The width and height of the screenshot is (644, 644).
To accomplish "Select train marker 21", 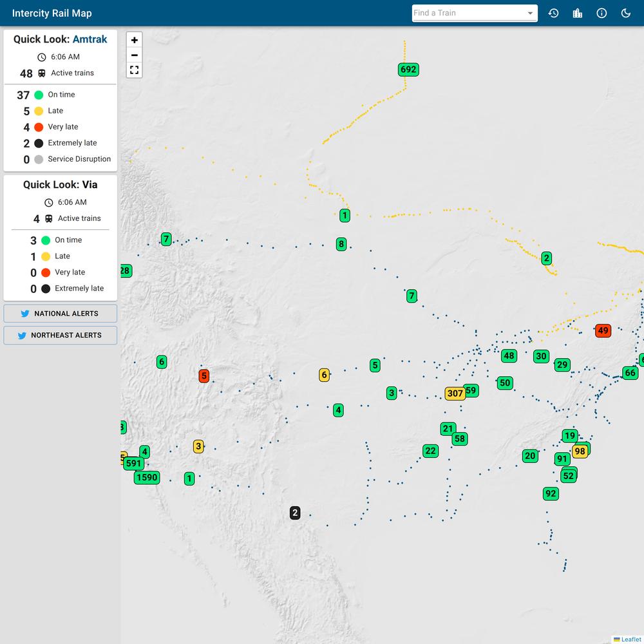I will pos(448,429).
